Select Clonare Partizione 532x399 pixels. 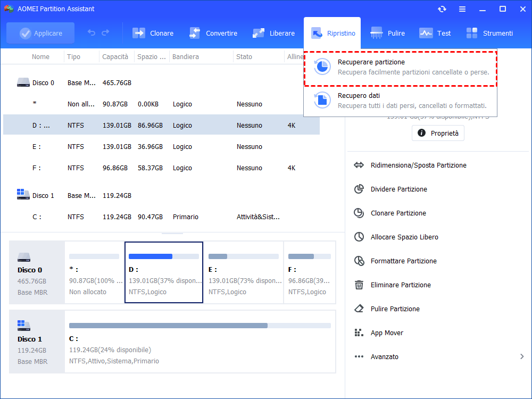click(x=398, y=213)
